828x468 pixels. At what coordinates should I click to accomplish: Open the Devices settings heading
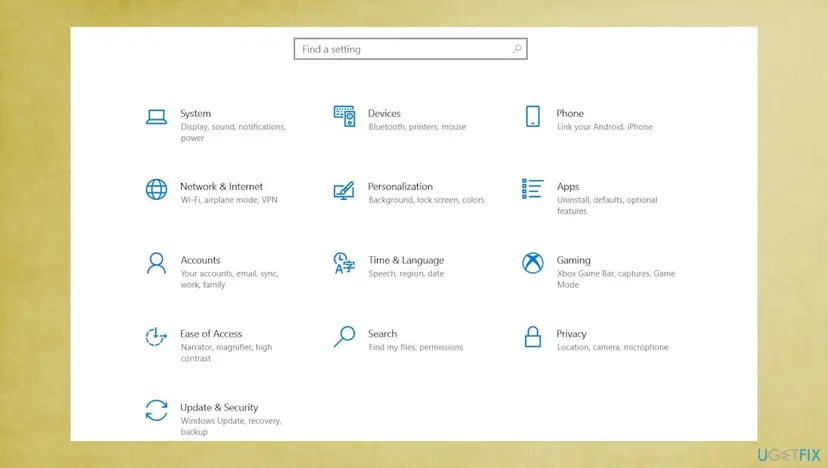tap(384, 114)
